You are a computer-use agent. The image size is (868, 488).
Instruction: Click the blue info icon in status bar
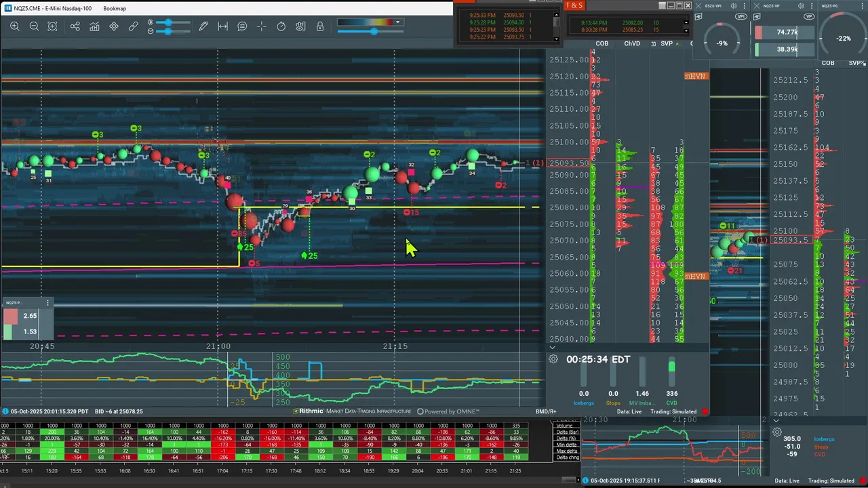5,411
